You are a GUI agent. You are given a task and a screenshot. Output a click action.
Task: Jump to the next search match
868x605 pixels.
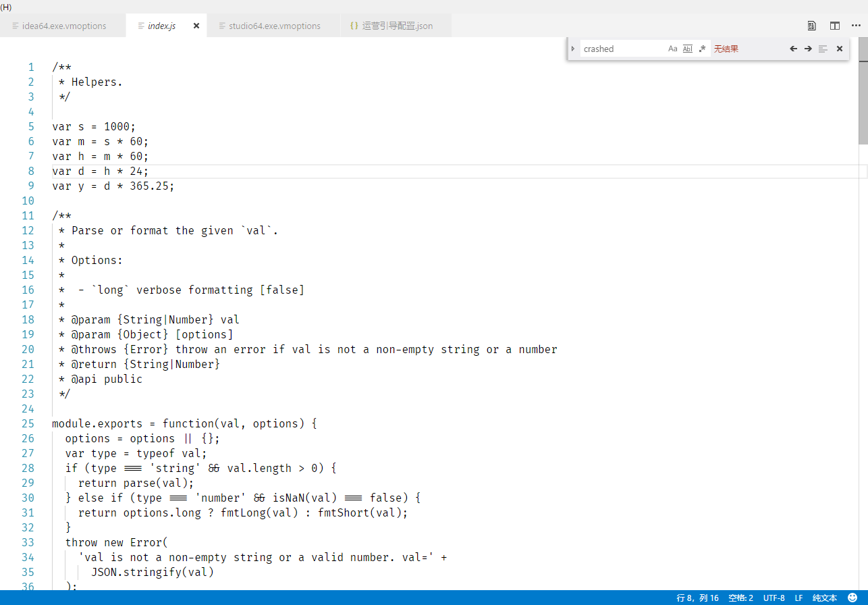coord(808,48)
